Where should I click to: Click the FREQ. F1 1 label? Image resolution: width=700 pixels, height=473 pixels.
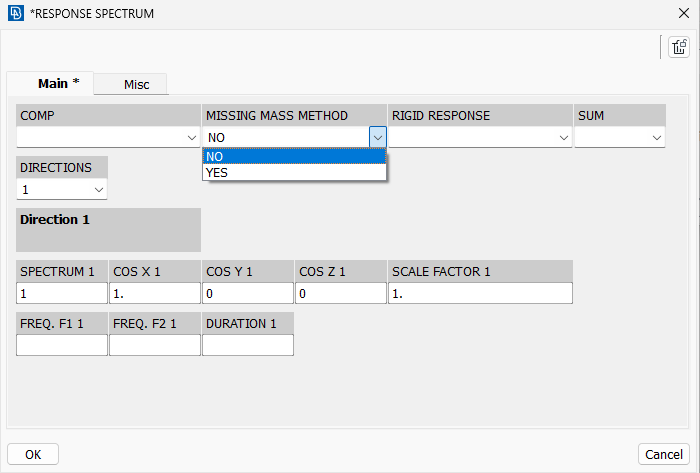(x=52, y=323)
